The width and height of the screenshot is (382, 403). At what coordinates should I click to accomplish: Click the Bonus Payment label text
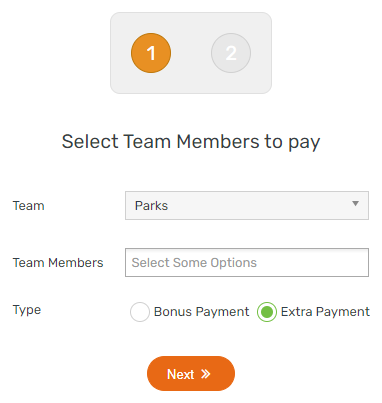(201, 312)
